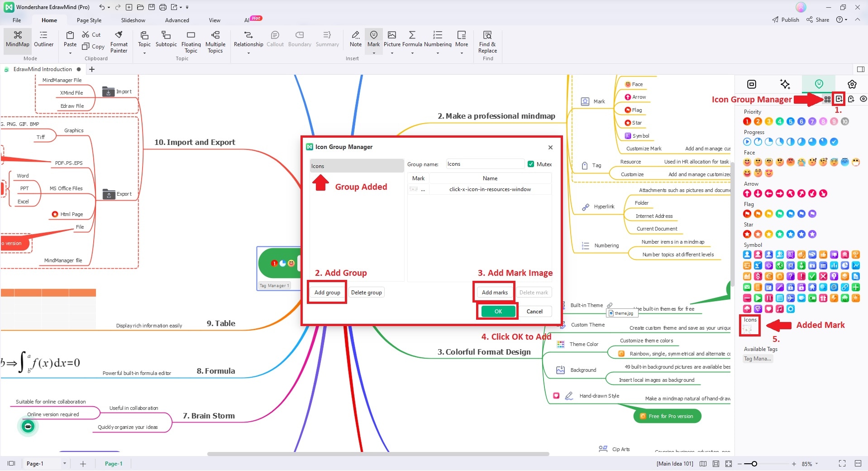Click the undo arrow in title bar
Screen dimensions: 868x471
click(x=102, y=7)
